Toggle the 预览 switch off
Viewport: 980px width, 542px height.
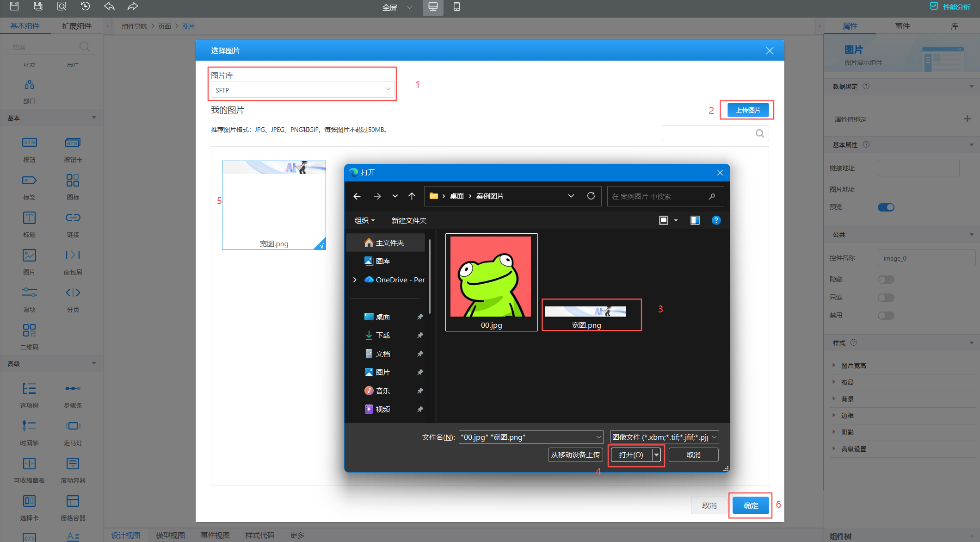[x=886, y=207]
